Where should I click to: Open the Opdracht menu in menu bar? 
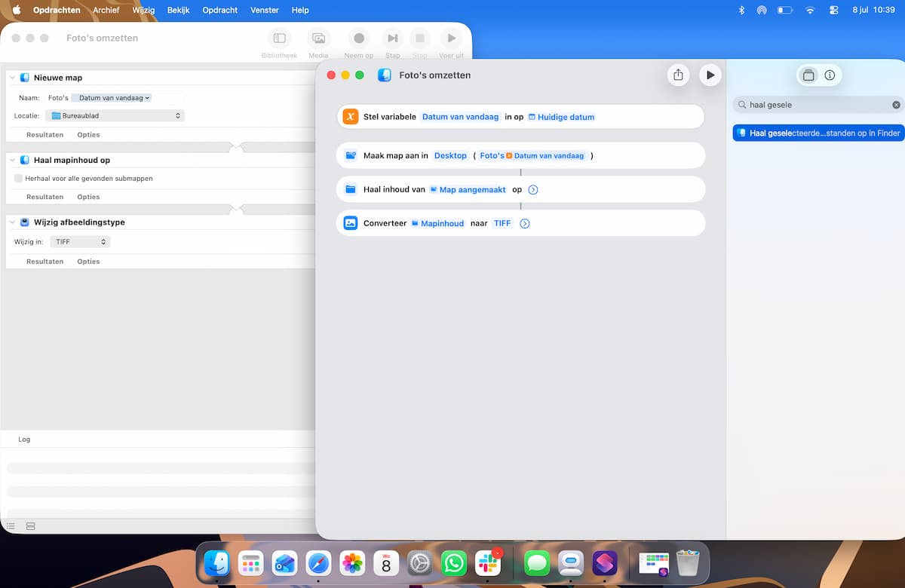click(220, 11)
